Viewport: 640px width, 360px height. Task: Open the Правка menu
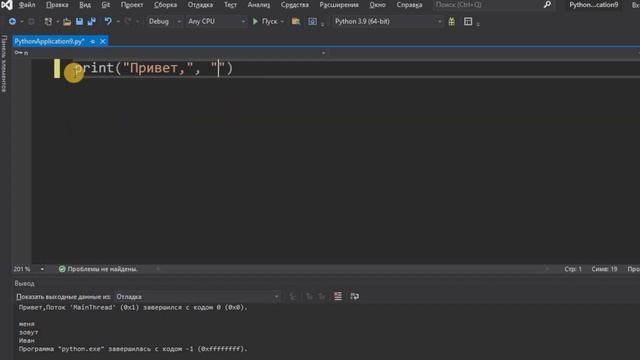(57, 5)
